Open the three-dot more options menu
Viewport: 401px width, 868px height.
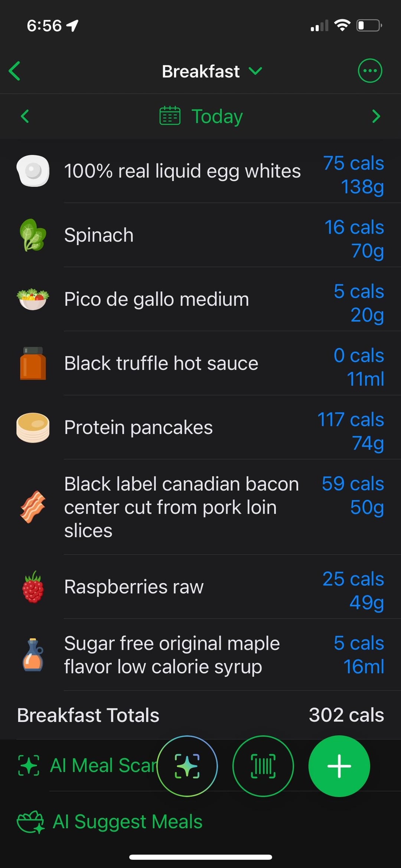369,71
